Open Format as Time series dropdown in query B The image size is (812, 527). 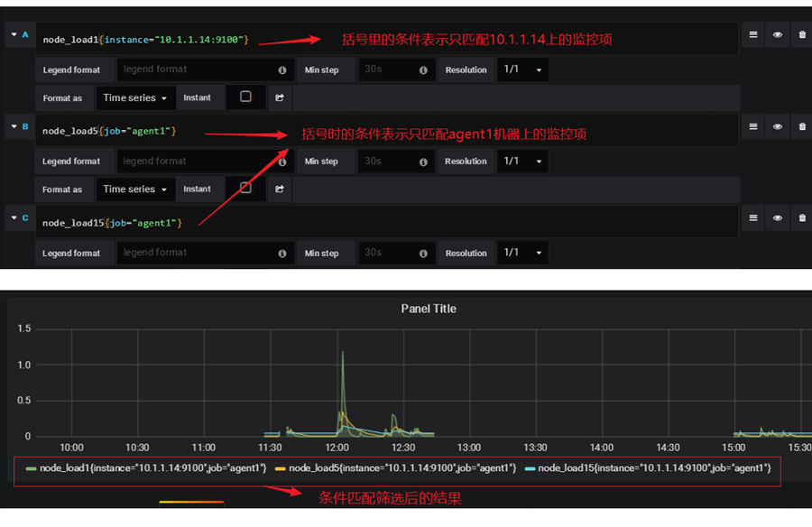pos(135,190)
